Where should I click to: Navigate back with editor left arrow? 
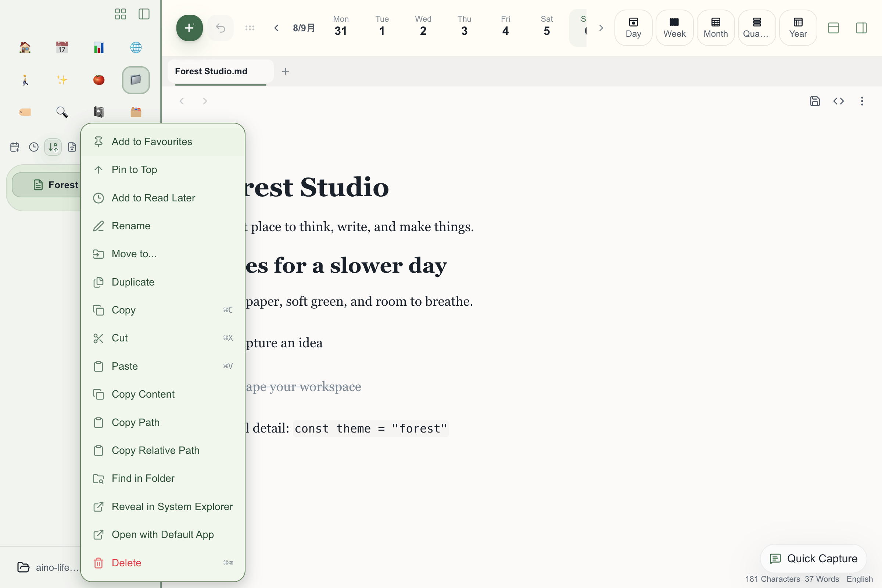[182, 101]
